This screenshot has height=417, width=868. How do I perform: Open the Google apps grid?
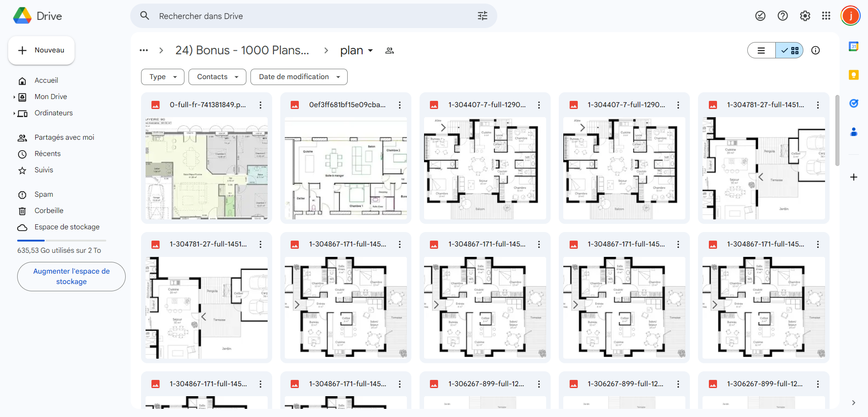pos(826,16)
